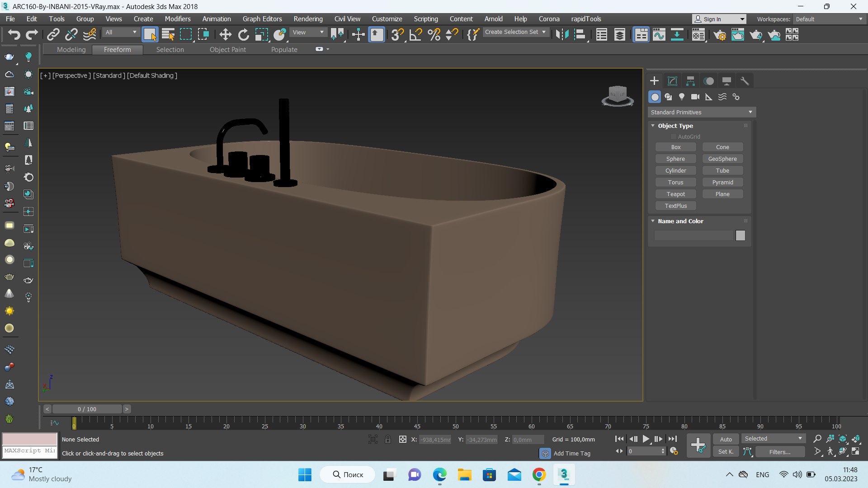Switch to the Modeling ribbon tab
The width and height of the screenshot is (868, 488).
(71, 50)
